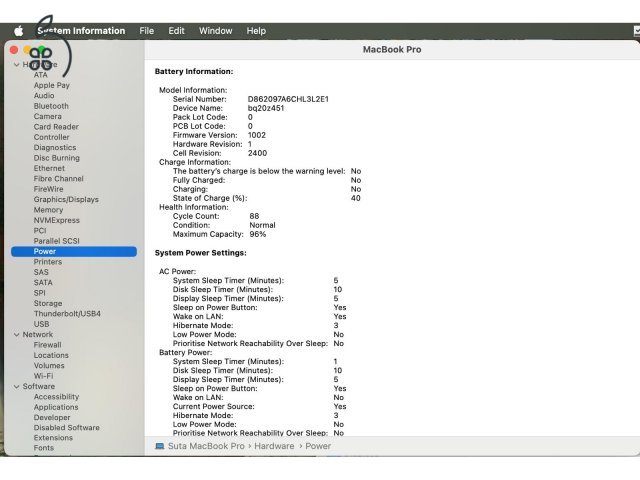Select the highlighted Power item

coord(74,251)
